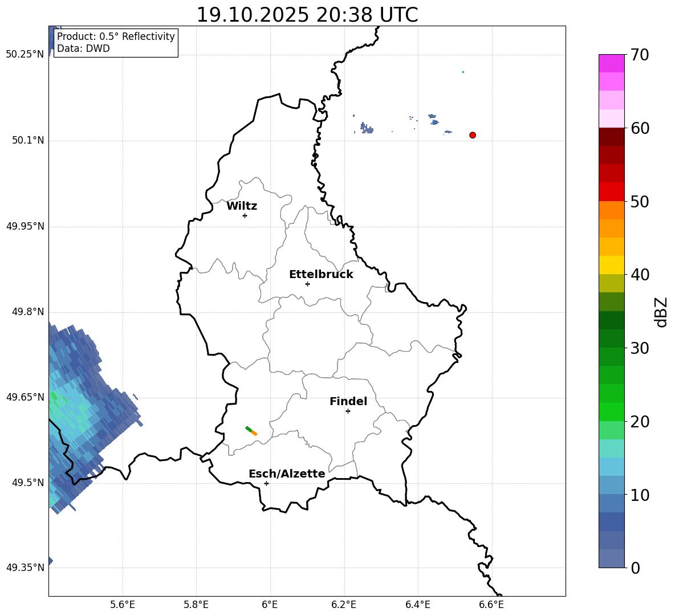This screenshot has width=675, height=616.
Task: Click the Findel location label
Action: pyautogui.click(x=348, y=401)
